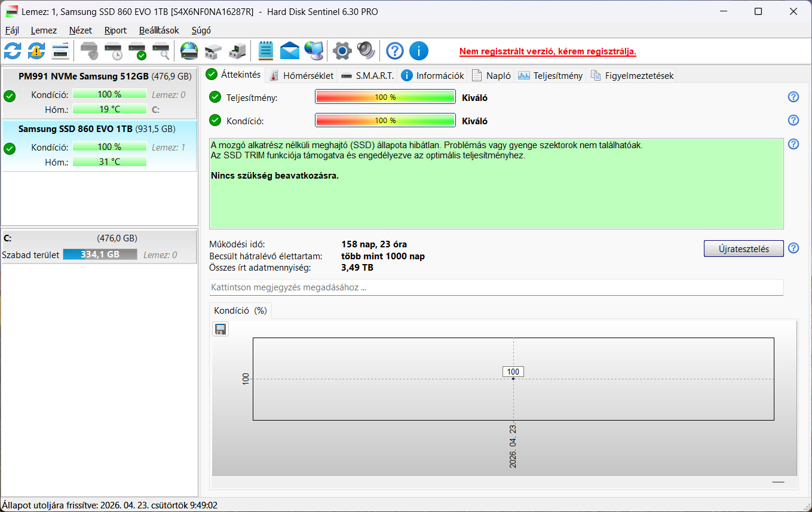Click the first network drive toolbar icon

point(213,51)
